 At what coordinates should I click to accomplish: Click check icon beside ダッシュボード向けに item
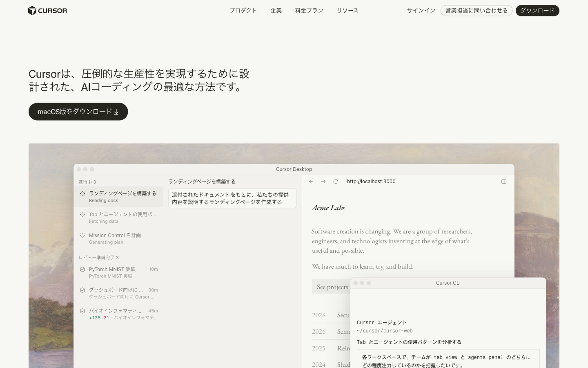point(82,290)
